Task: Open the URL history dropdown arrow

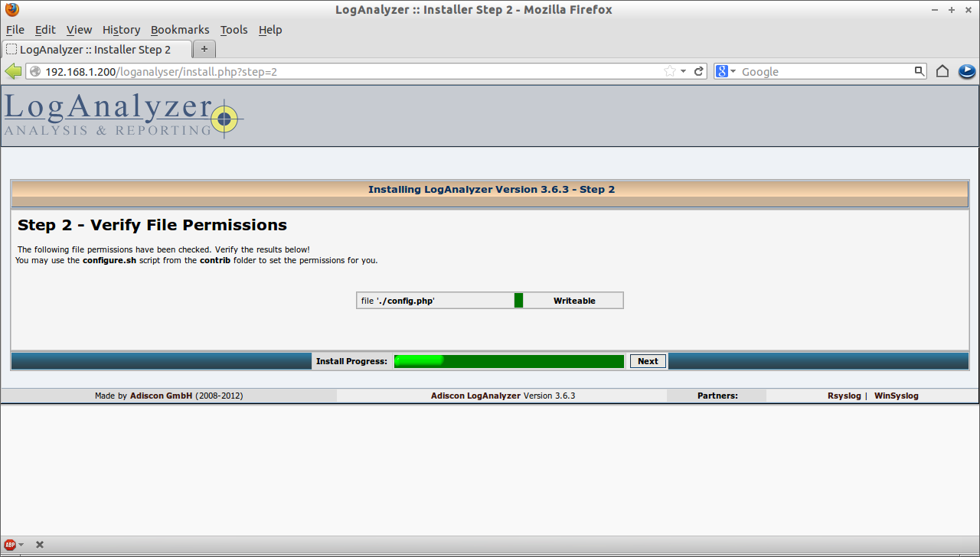Action: point(683,71)
